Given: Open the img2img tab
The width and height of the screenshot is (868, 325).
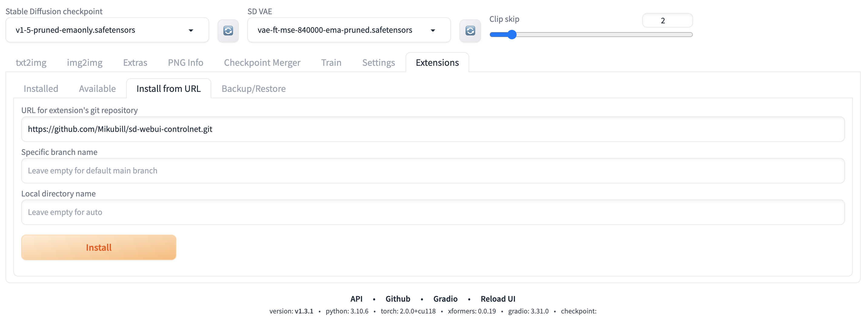Looking at the screenshot, I should [x=85, y=63].
